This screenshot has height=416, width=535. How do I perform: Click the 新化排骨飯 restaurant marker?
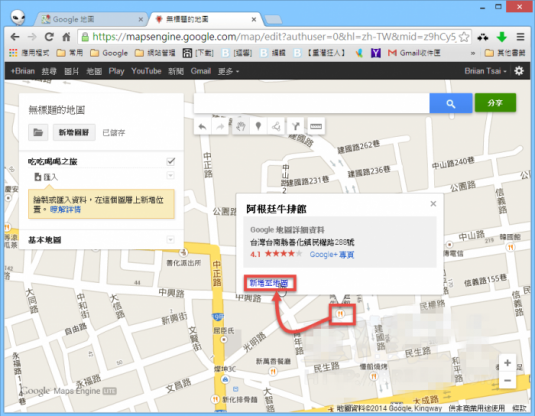click(215, 399)
